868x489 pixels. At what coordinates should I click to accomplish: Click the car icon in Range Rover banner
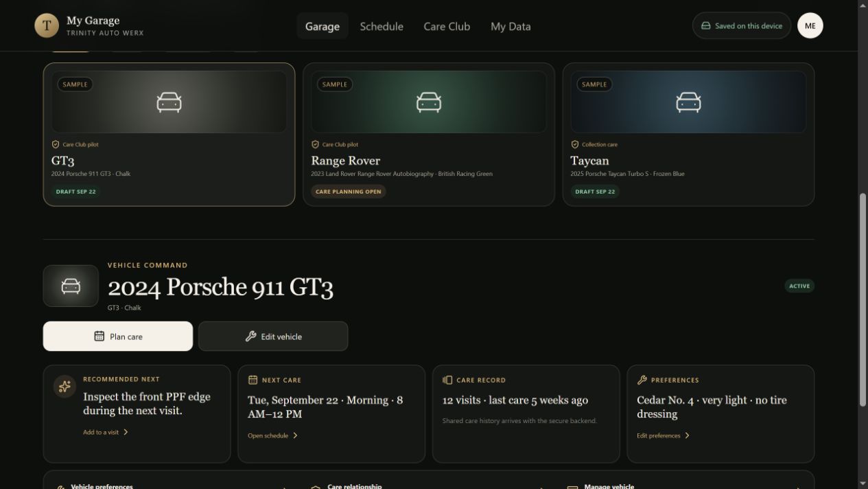coord(429,102)
